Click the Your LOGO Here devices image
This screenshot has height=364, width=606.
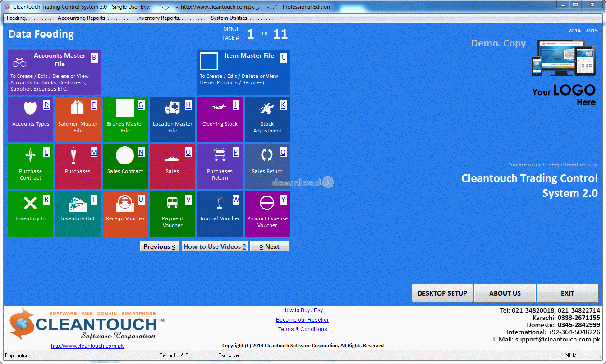click(x=565, y=58)
